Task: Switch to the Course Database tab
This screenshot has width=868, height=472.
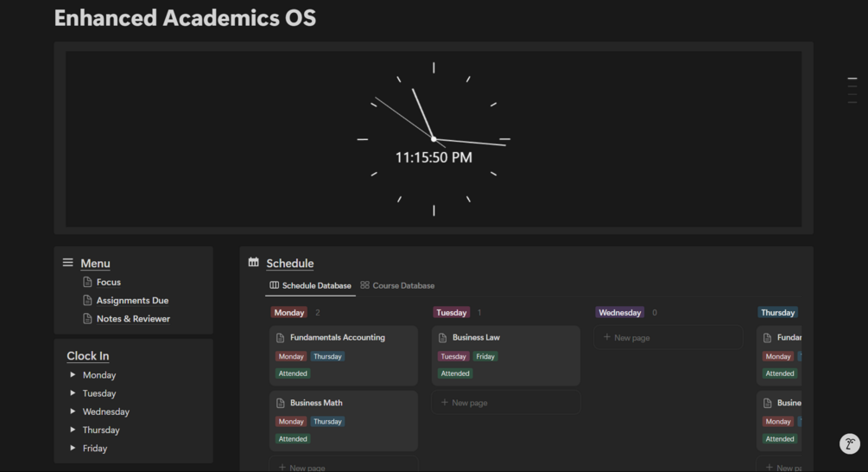Action: (x=397, y=286)
